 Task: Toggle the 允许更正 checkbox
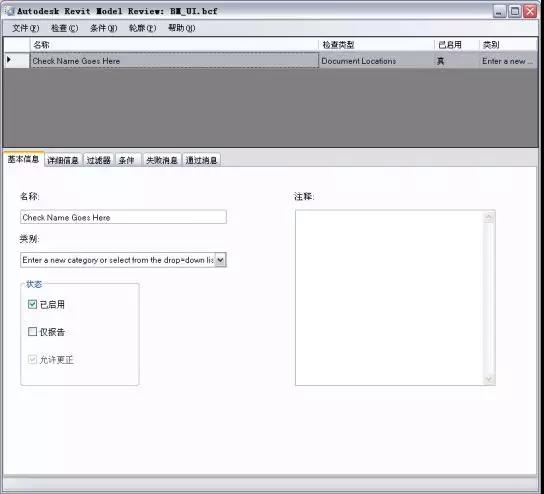32,359
